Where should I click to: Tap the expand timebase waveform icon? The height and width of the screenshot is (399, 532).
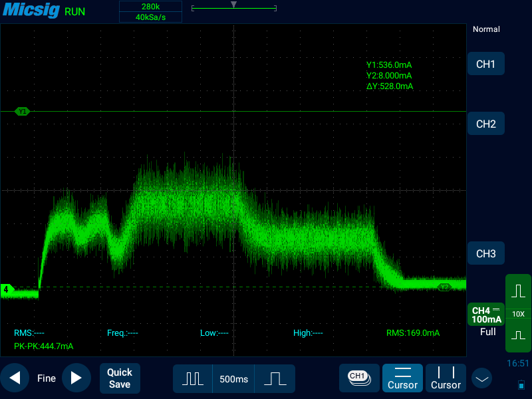coord(275,378)
